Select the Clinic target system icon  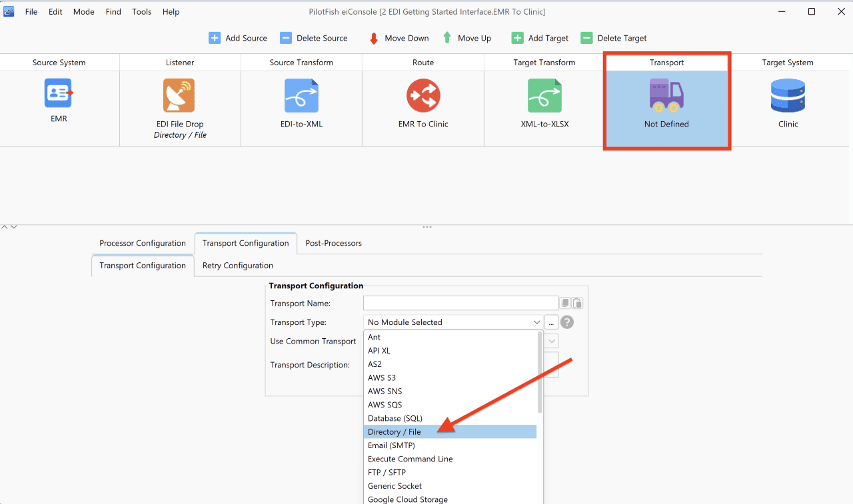point(788,95)
